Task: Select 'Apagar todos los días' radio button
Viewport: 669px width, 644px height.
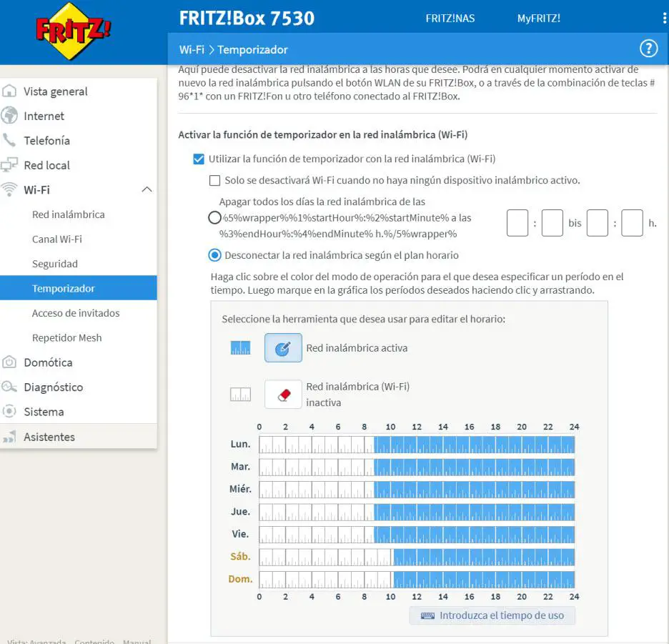Action: [x=214, y=218]
